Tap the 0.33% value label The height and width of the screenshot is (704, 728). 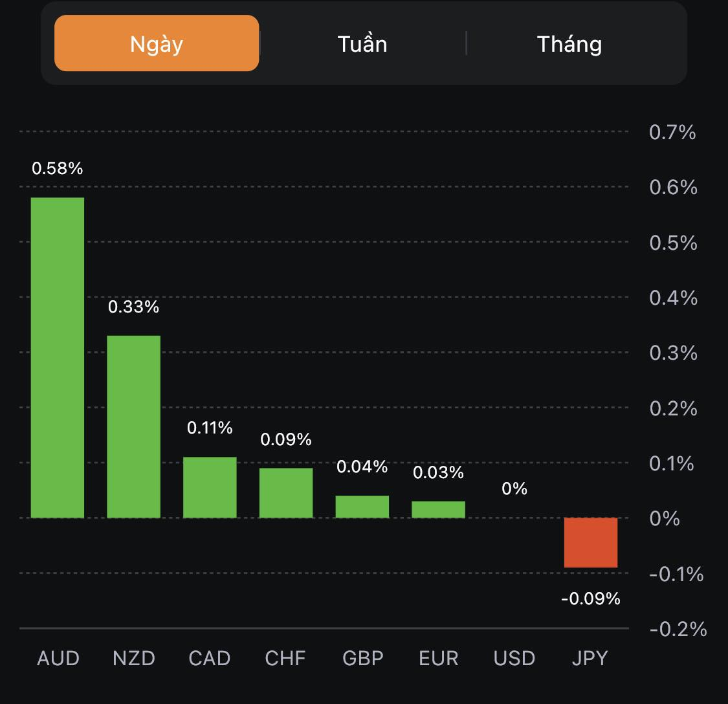pyautogui.click(x=133, y=307)
